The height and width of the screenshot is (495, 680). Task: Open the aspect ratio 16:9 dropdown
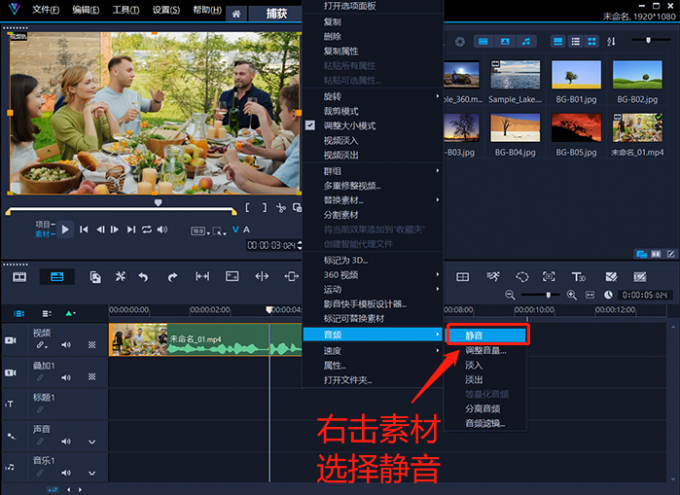200,231
